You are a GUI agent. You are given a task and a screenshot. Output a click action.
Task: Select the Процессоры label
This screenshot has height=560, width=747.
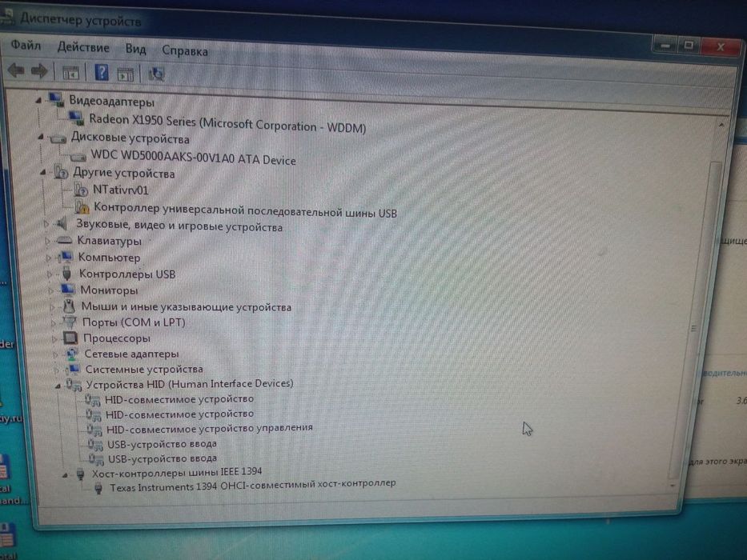tap(117, 338)
